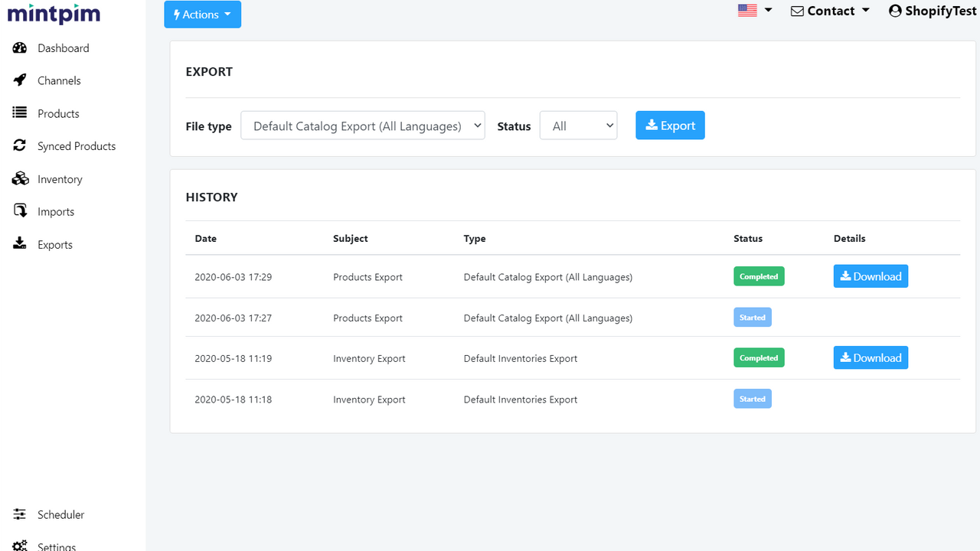
Task: Download the completed Inventory Export file
Action: coord(871,357)
